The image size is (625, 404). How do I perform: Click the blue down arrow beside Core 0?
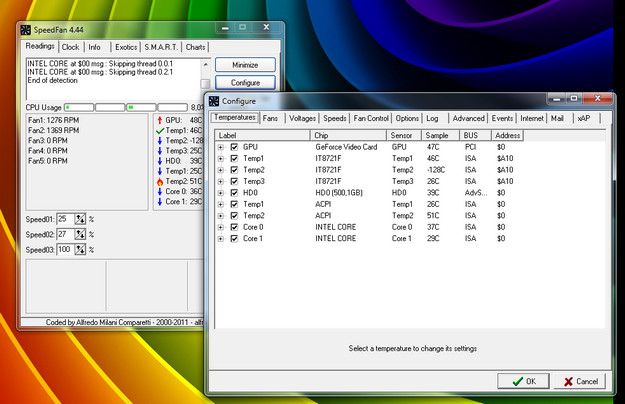click(159, 192)
